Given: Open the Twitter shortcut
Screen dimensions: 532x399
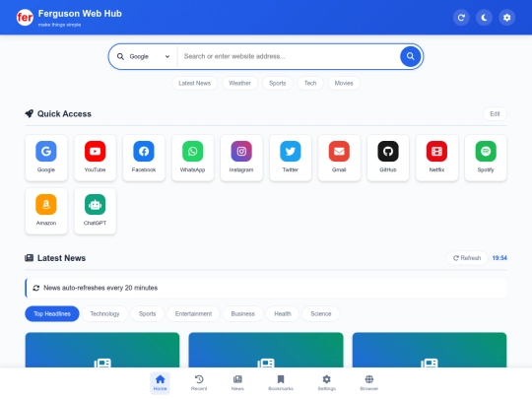Looking at the screenshot, I should click(x=291, y=158).
